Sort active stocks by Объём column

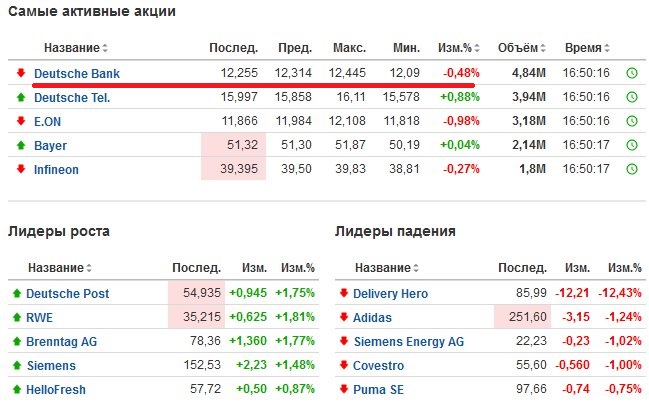click(x=522, y=48)
